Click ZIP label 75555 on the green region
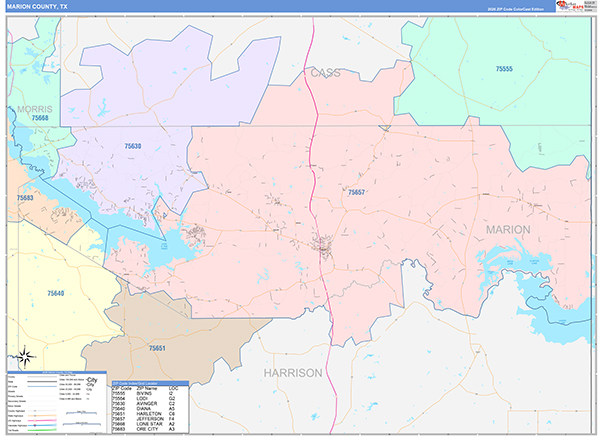The image size is (600, 436). (504, 69)
